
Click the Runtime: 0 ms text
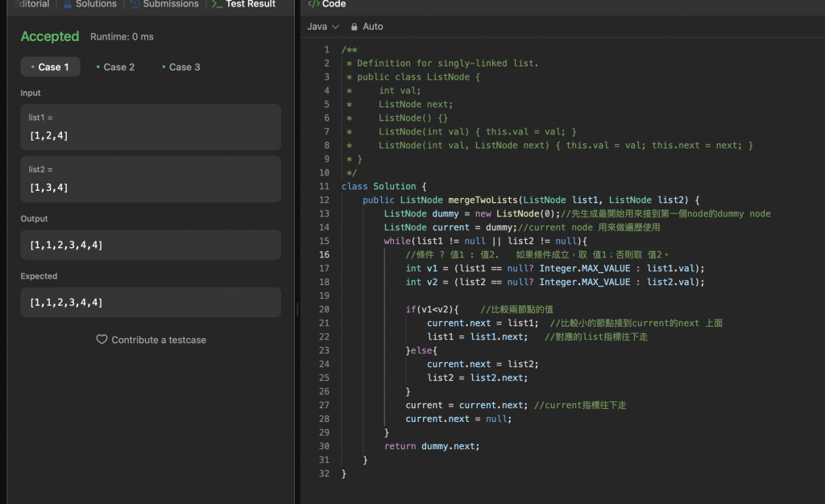[122, 37]
